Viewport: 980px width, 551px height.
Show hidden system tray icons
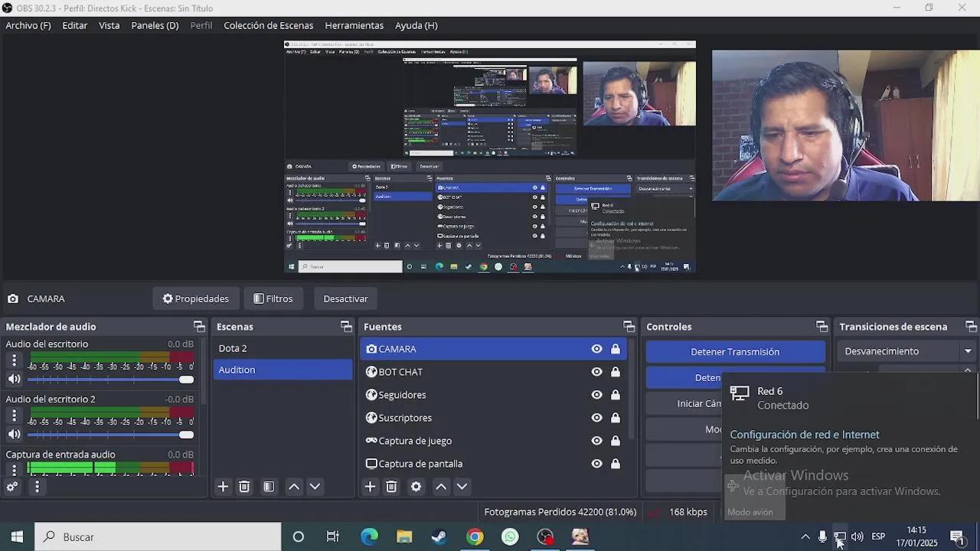tap(805, 537)
